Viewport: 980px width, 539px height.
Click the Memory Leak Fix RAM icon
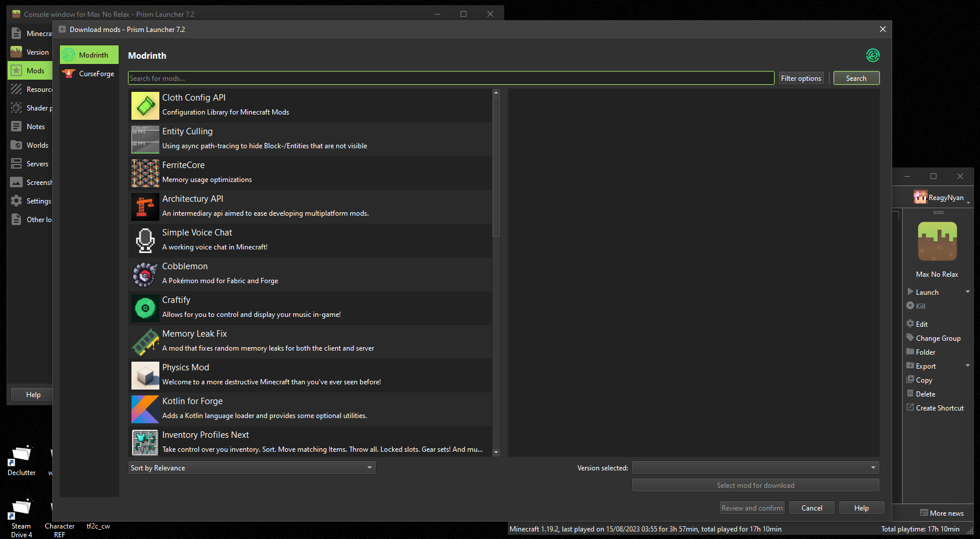pos(145,342)
